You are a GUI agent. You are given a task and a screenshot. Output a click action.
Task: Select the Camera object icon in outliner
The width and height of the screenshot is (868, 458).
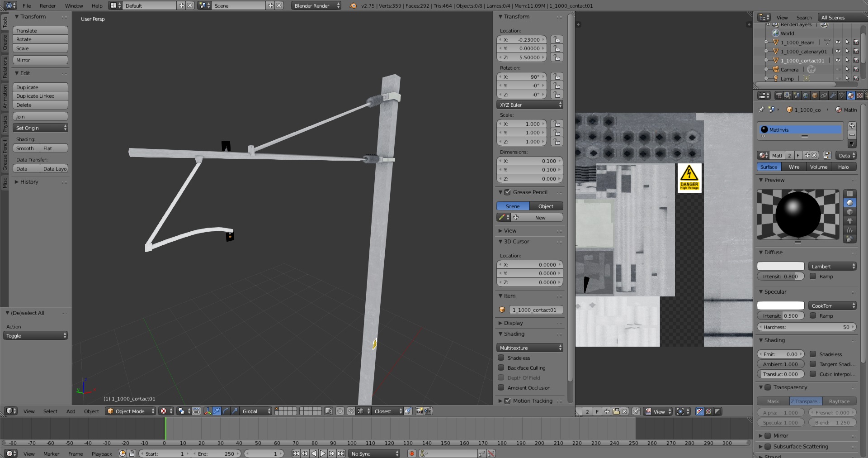pos(776,70)
